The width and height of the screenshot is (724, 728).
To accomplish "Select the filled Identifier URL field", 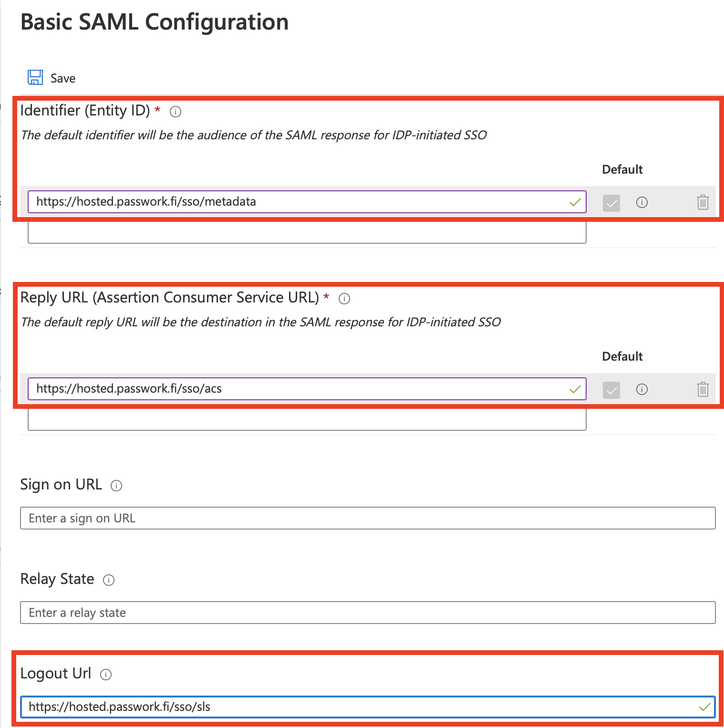I will (286, 201).
